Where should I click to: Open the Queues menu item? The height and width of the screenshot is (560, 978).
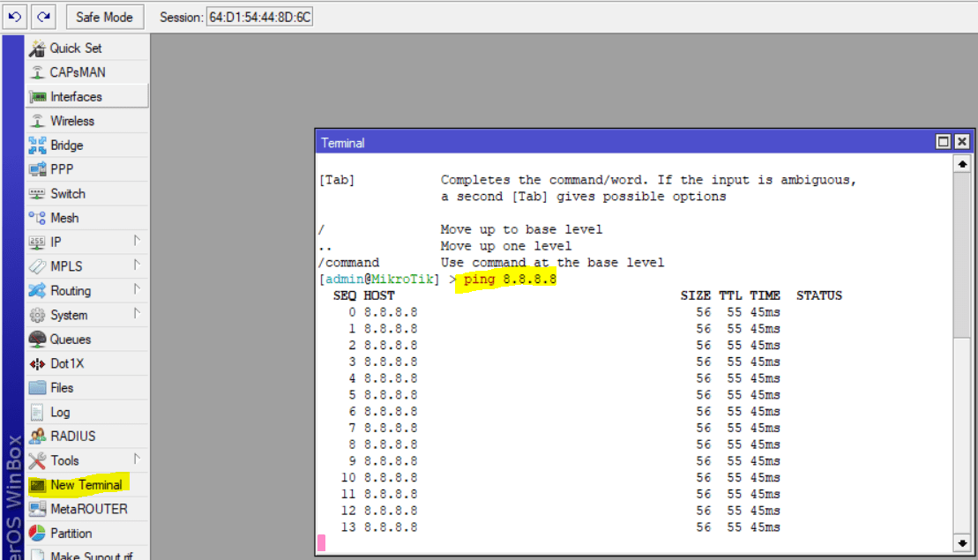pyautogui.click(x=70, y=340)
